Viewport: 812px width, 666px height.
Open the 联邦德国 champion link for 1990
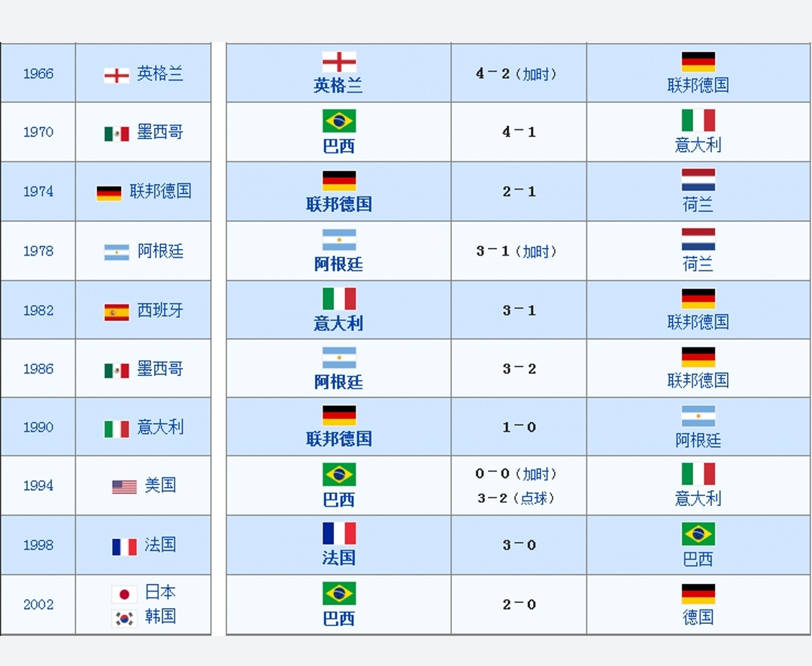pos(339,439)
